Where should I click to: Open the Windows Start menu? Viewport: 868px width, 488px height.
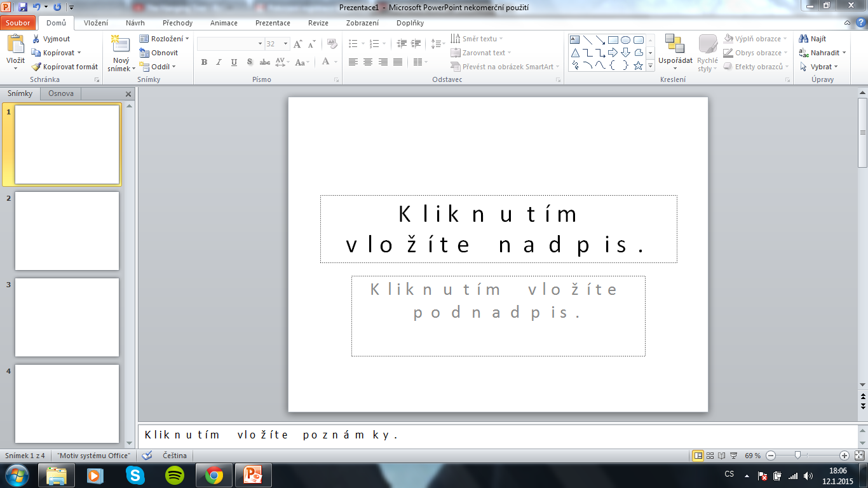(16, 475)
